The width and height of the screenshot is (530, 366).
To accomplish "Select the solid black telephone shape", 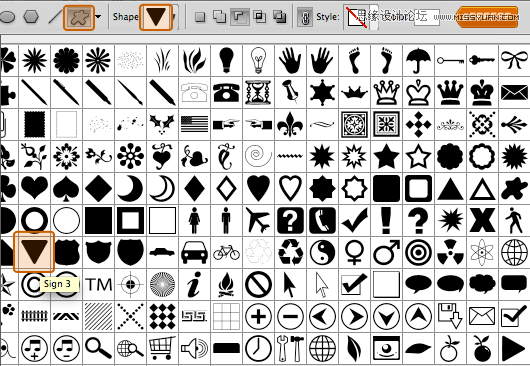I will point(226,93).
